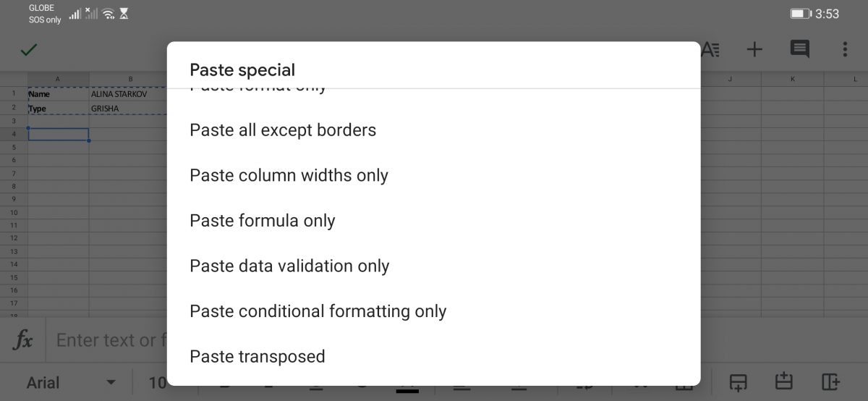Image resolution: width=868 pixels, height=401 pixels.
Task: Tap the column K header
Action: (792, 78)
